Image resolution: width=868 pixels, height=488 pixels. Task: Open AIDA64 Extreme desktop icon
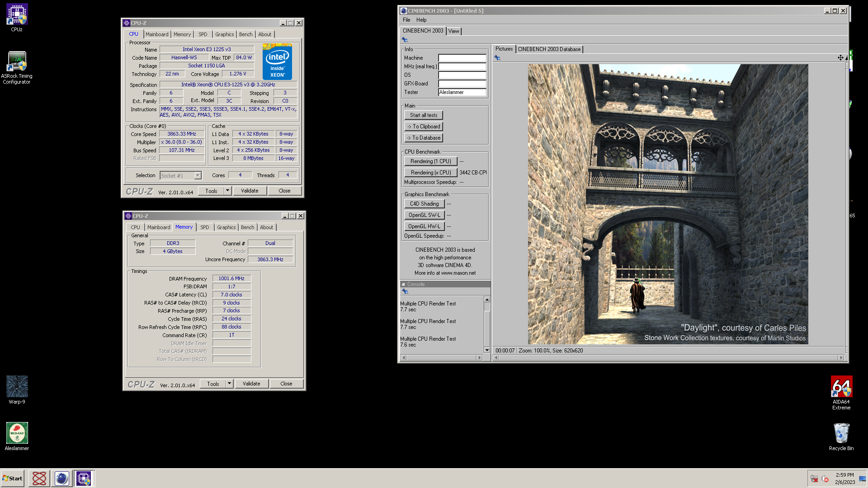click(841, 393)
